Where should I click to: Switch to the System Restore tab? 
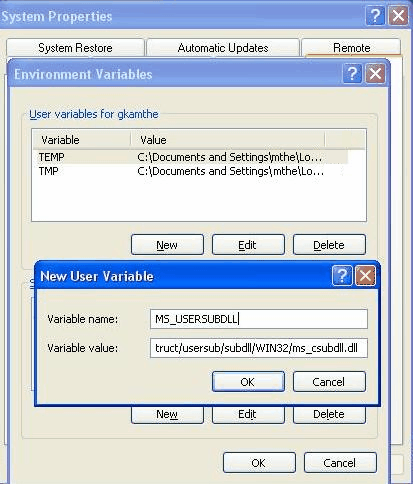[x=75, y=48]
